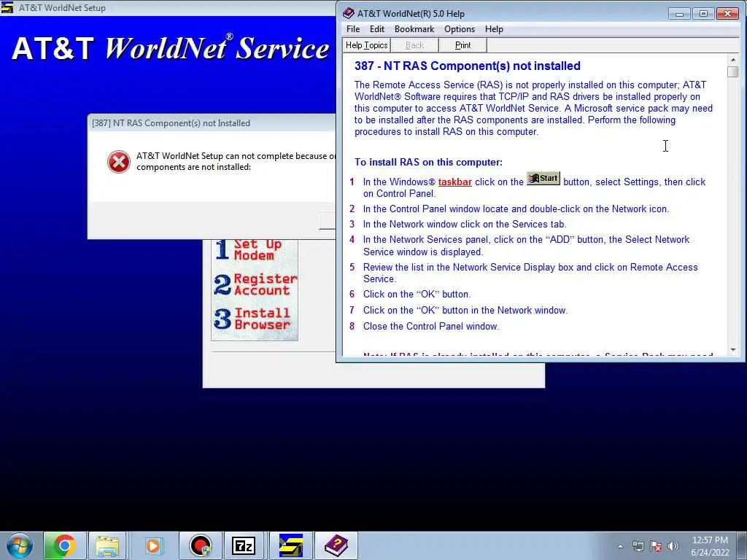This screenshot has height=560, width=747.
Task: Click the '[387] NT RAS Component(s) not Installed' dialog title
Action: pyautogui.click(x=171, y=122)
